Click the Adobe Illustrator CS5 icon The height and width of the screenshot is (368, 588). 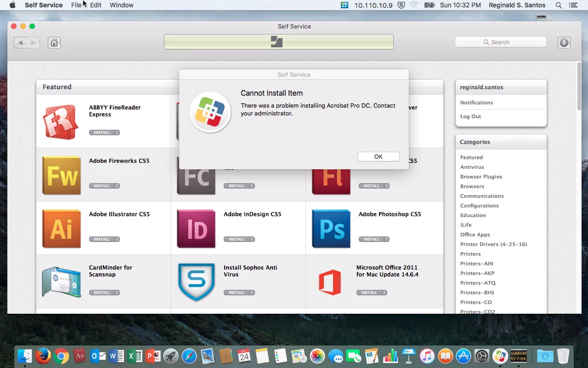(x=61, y=229)
